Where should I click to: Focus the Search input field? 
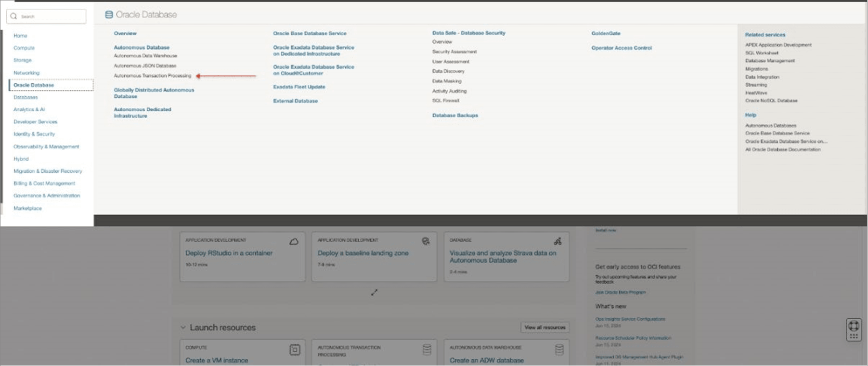[x=46, y=16]
